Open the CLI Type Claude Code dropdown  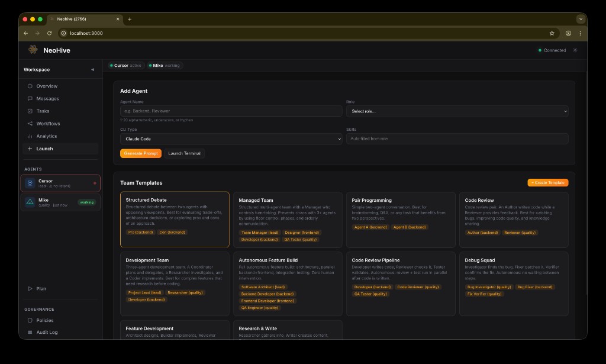pyautogui.click(x=231, y=138)
